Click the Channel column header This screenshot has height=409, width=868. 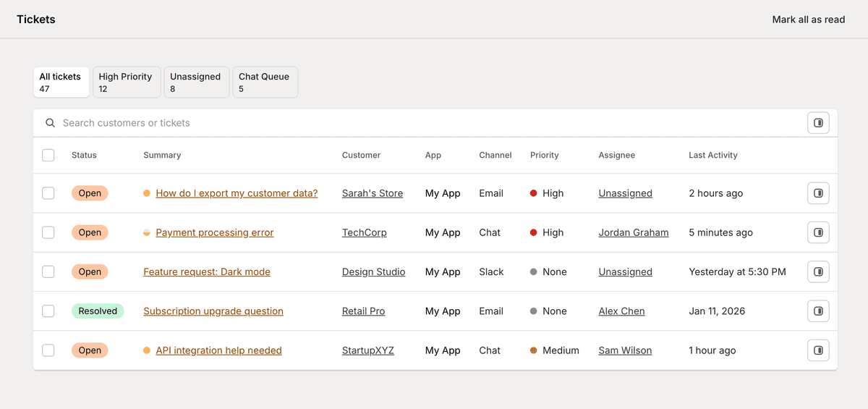pos(495,155)
